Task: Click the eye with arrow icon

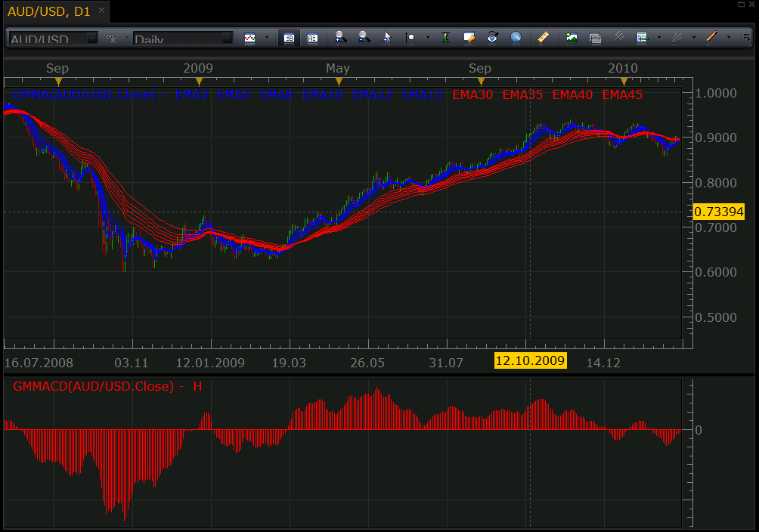Action: [492, 37]
